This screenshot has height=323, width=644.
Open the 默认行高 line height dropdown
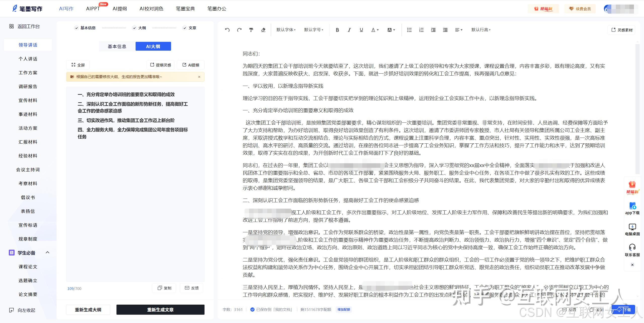coord(481,30)
